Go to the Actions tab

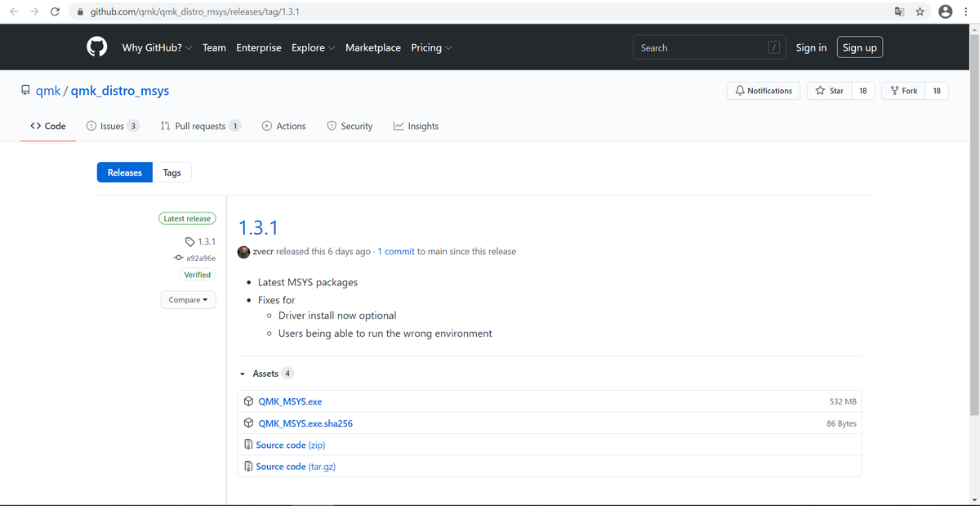click(283, 126)
